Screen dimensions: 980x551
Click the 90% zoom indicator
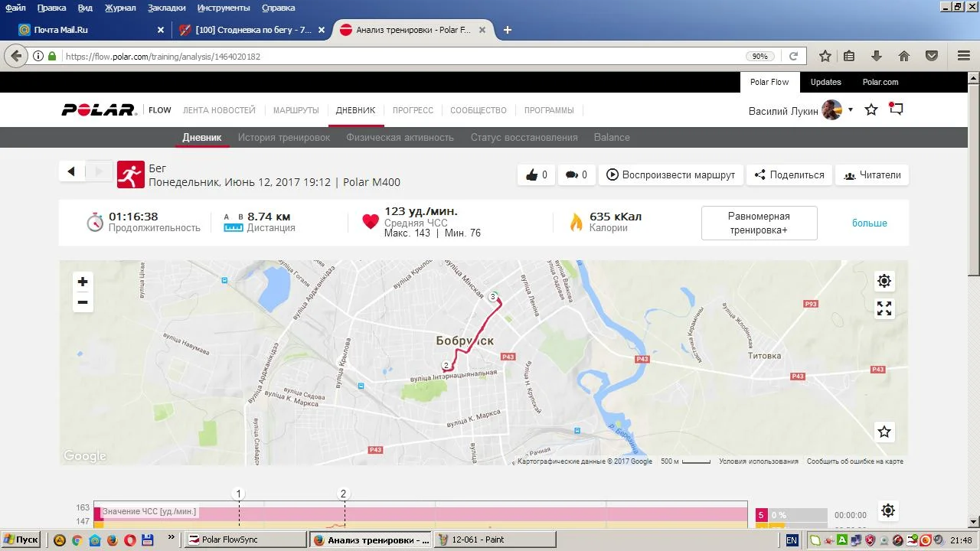(x=759, y=57)
